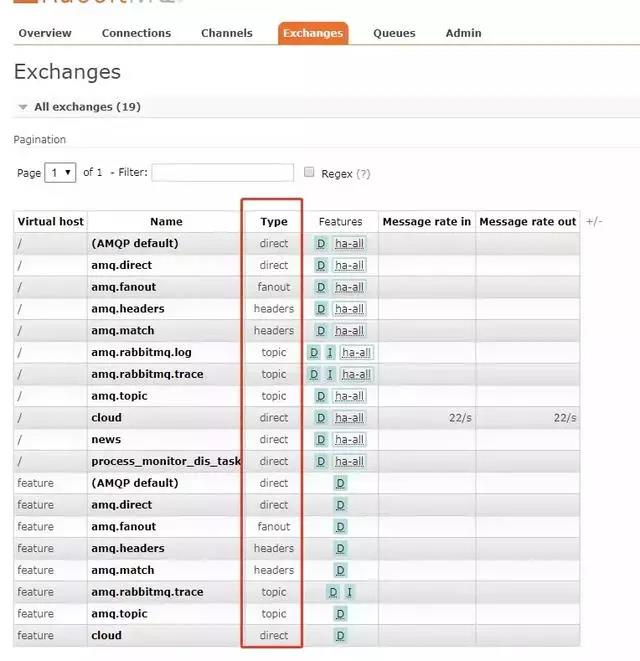Open amq.fanout on feature vhost
The width and height of the screenshot is (640, 661).
[x=124, y=527]
